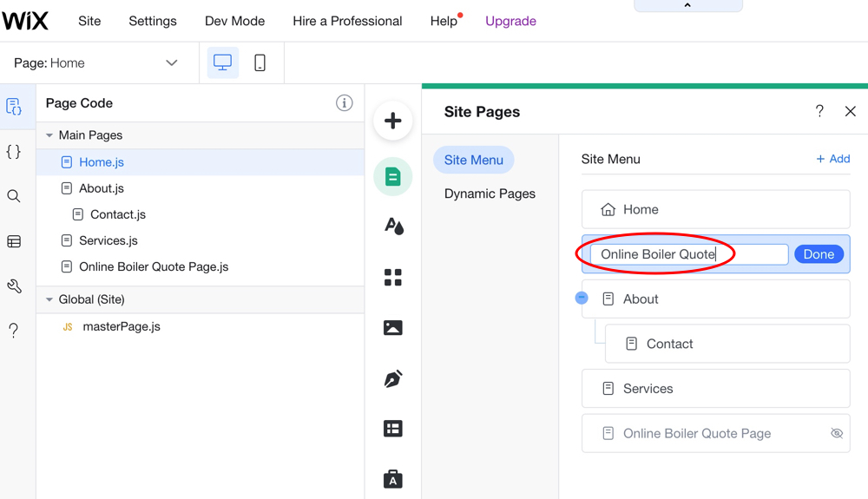Image resolution: width=868 pixels, height=499 pixels.
Task: Open the curly braces code files icon
Action: point(14,152)
